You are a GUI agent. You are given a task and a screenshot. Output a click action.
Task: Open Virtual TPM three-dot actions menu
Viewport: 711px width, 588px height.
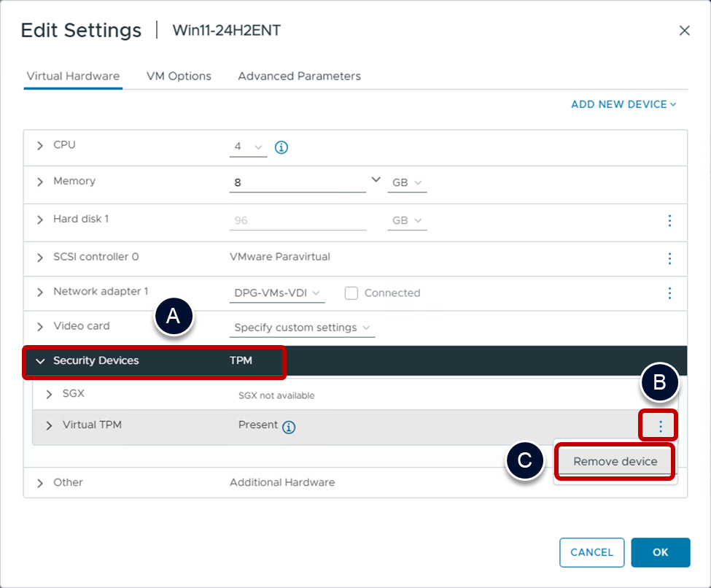click(x=661, y=427)
